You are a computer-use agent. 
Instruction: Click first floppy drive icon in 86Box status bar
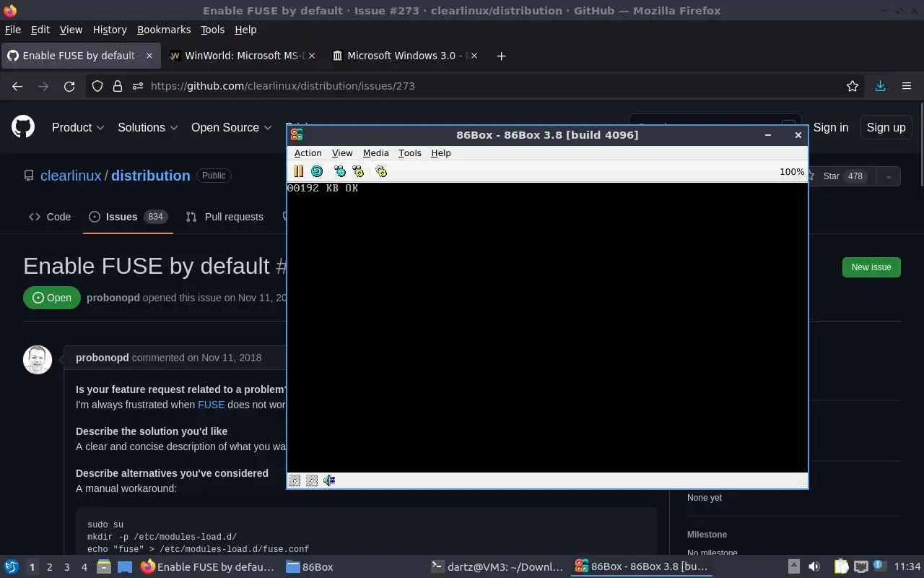tap(295, 480)
